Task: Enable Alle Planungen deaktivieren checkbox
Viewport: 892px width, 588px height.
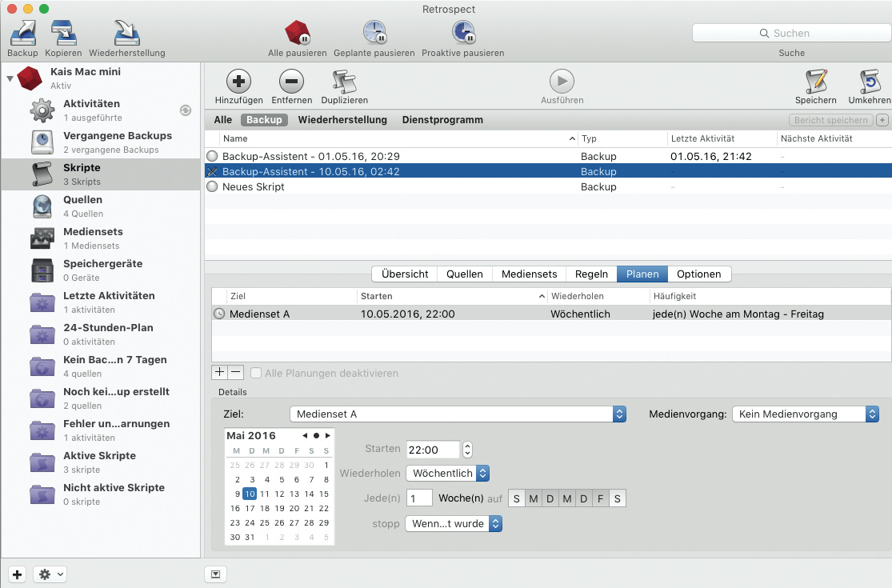Action: coord(256,373)
